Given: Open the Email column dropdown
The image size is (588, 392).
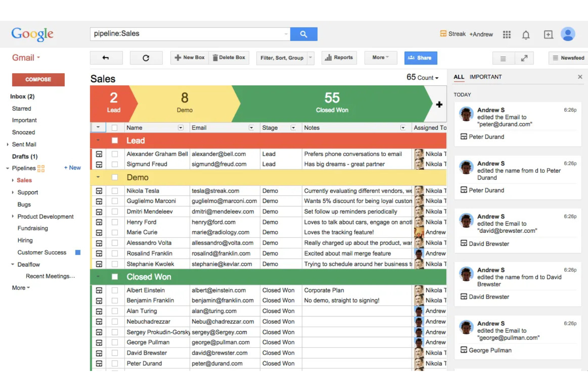Looking at the screenshot, I should tap(251, 128).
